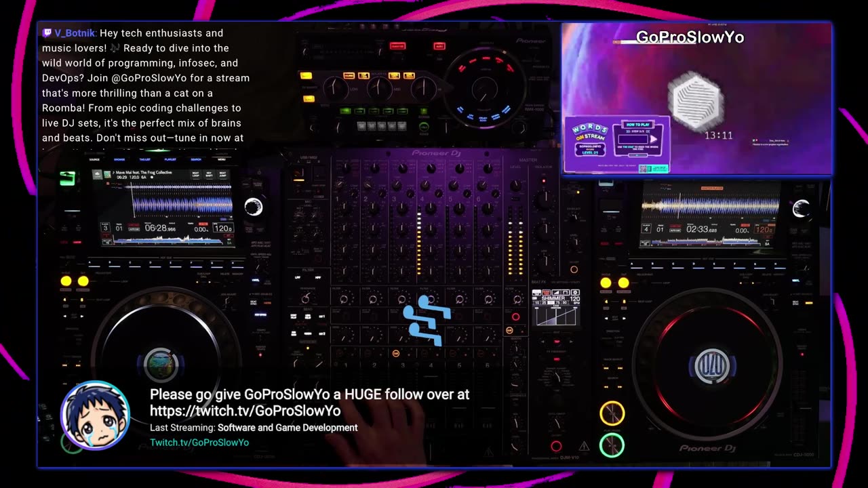Click the right deck jog wheel center display

click(712, 365)
